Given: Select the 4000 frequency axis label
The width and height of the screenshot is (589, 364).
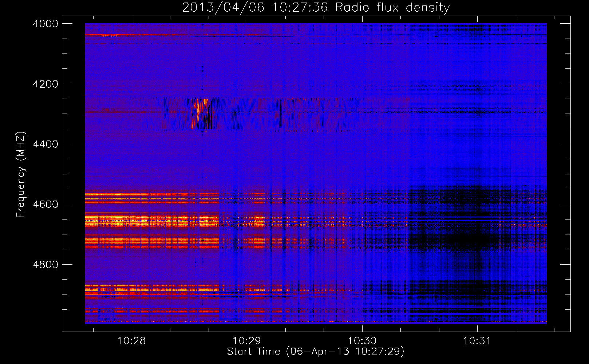Looking at the screenshot, I should click(46, 24).
